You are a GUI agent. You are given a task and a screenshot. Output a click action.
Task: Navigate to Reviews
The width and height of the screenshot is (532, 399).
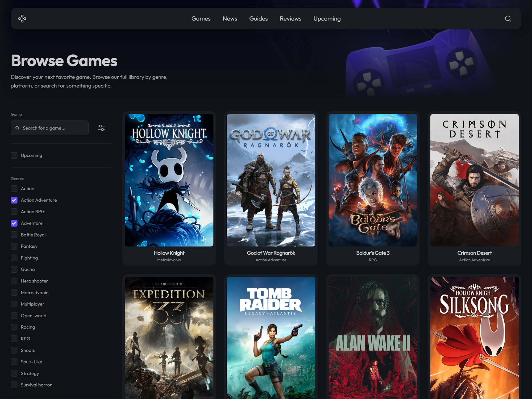click(290, 19)
